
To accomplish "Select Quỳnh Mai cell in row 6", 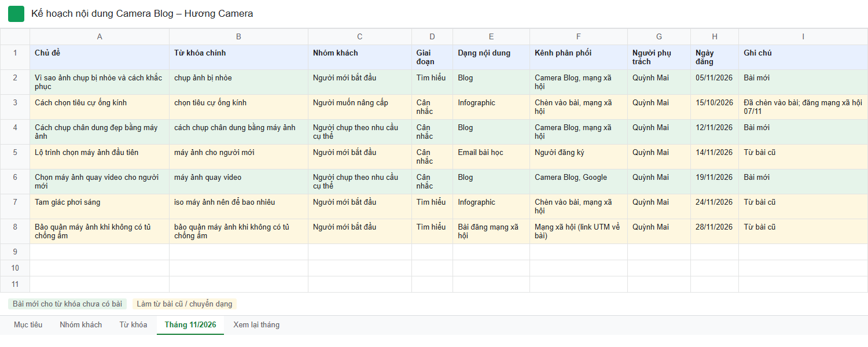I will 659,182.
